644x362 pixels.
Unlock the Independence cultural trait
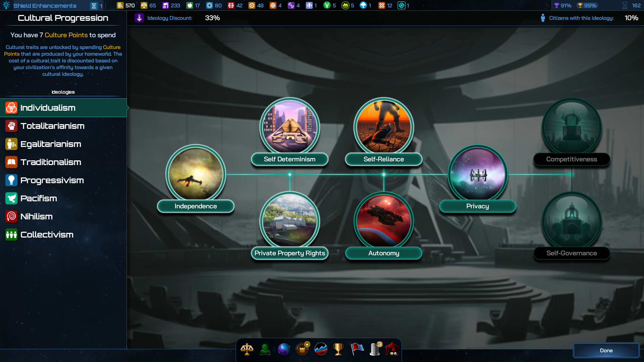coord(196,174)
